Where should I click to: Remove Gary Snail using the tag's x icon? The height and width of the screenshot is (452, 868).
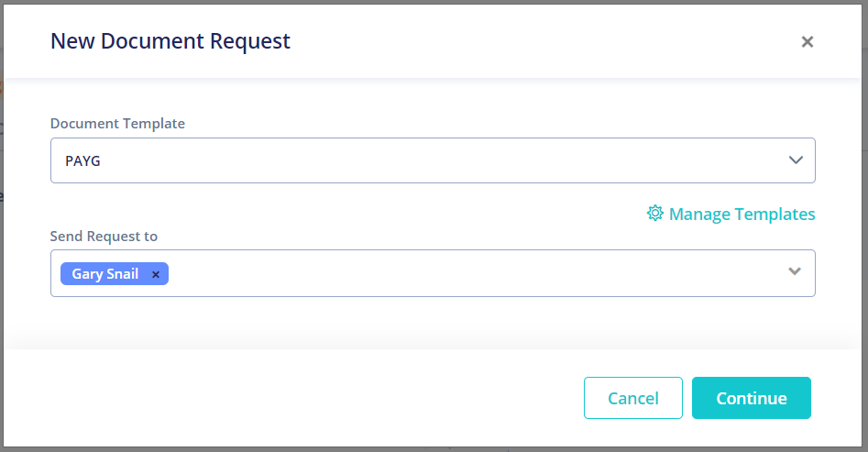156,274
